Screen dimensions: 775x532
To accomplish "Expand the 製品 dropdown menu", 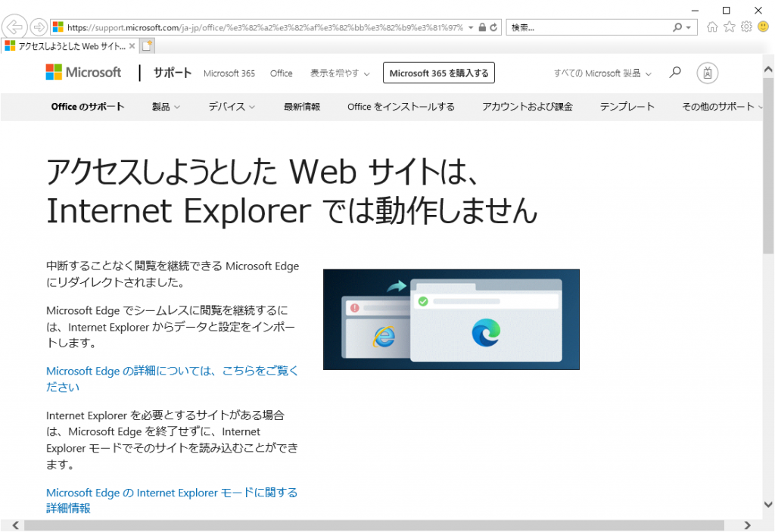I will click(166, 106).
